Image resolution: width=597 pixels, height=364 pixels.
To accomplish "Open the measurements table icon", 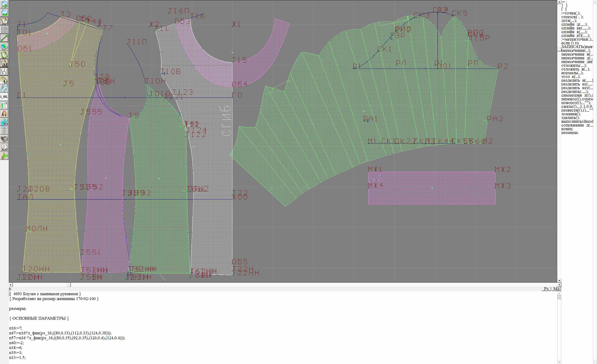I will [x=4, y=105].
